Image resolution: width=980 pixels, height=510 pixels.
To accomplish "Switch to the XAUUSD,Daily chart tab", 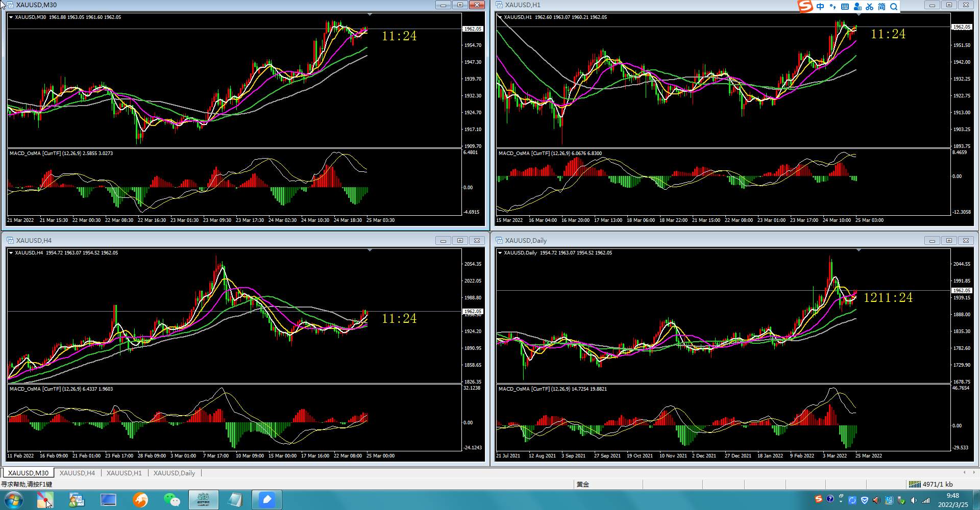I will [174, 473].
